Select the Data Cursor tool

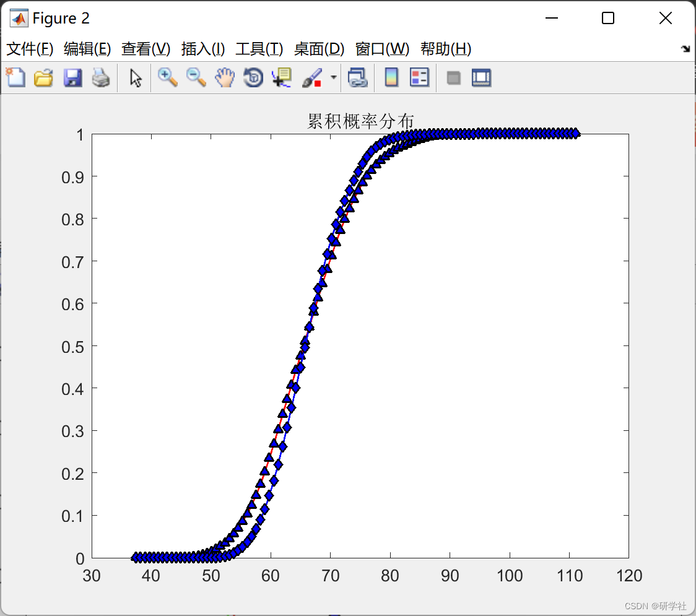click(281, 77)
